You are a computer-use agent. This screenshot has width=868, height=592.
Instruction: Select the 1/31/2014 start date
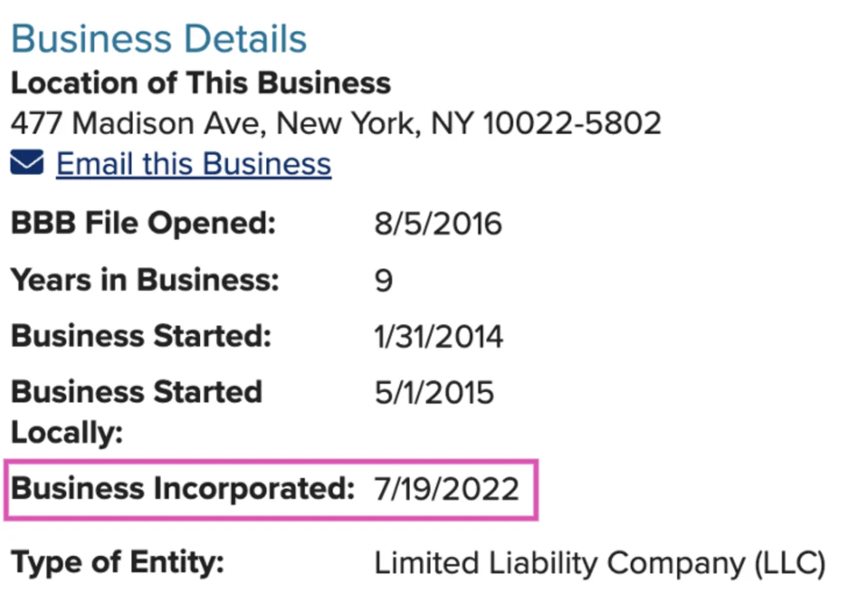click(438, 337)
